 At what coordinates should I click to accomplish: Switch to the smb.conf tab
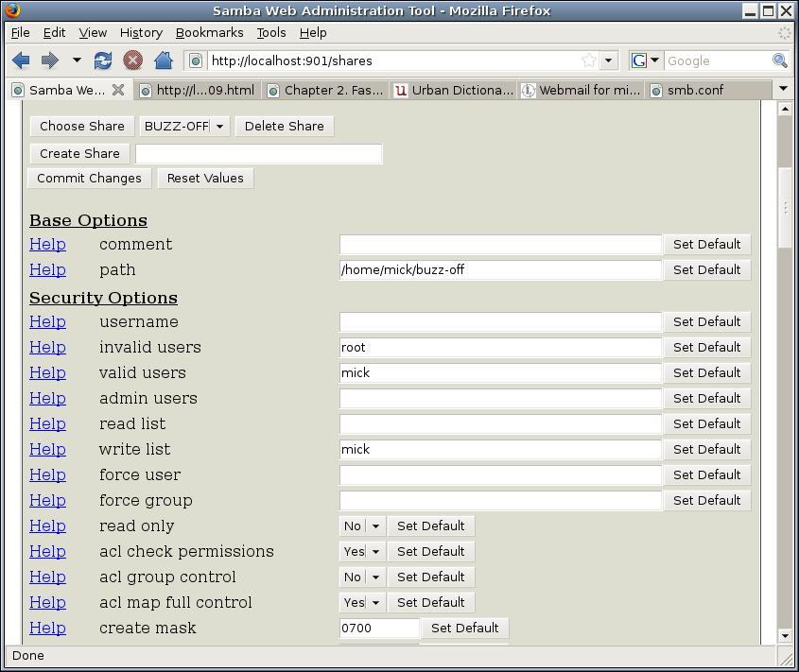pyautogui.click(x=695, y=91)
